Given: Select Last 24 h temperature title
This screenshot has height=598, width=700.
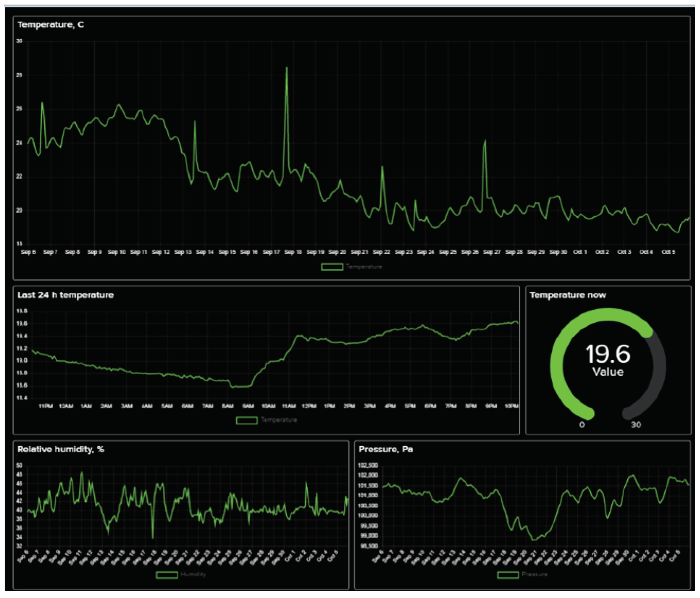Looking at the screenshot, I should tap(65, 295).
